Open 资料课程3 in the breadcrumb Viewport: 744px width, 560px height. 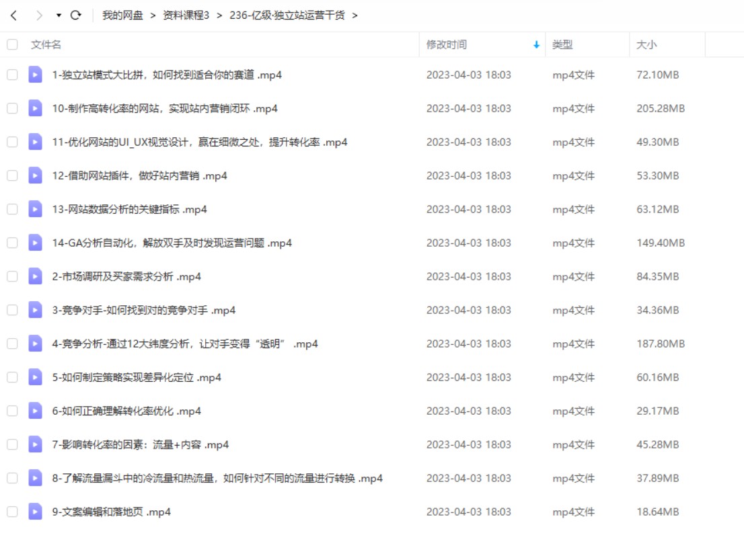click(186, 15)
